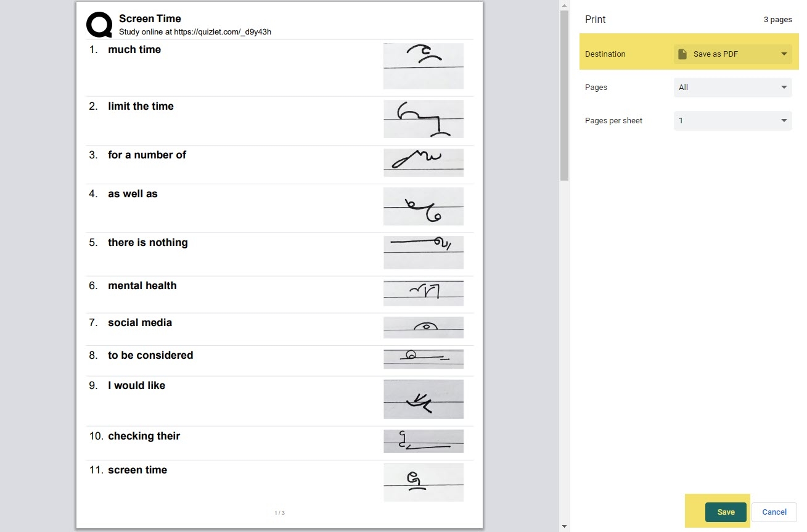Click the scroll-down arrow on the preview scrollbar

coord(564,526)
